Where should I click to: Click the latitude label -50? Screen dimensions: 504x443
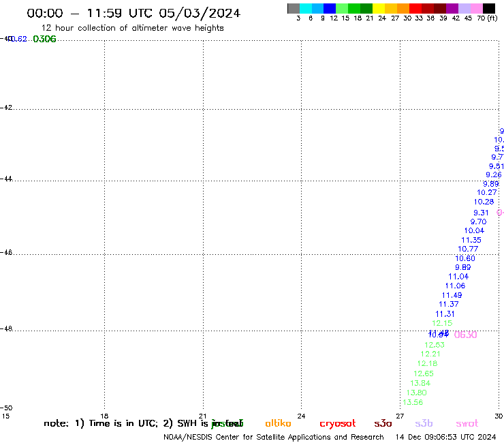click(x=6, y=408)
